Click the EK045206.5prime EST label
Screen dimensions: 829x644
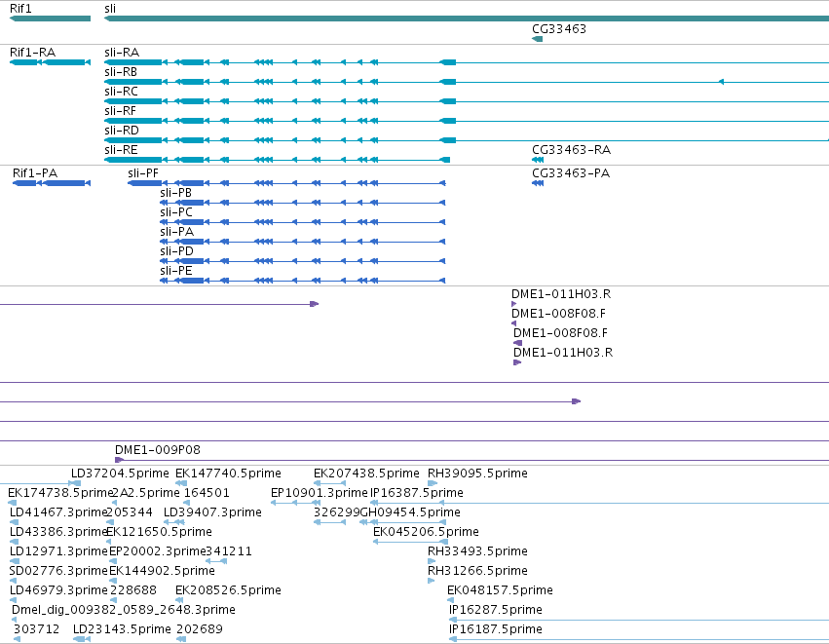coord(426,532)
